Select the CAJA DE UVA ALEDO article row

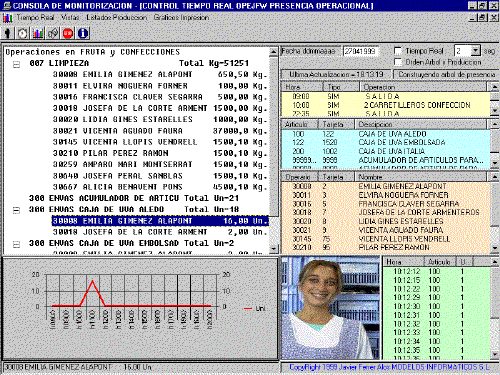click(x=386, y=134)
